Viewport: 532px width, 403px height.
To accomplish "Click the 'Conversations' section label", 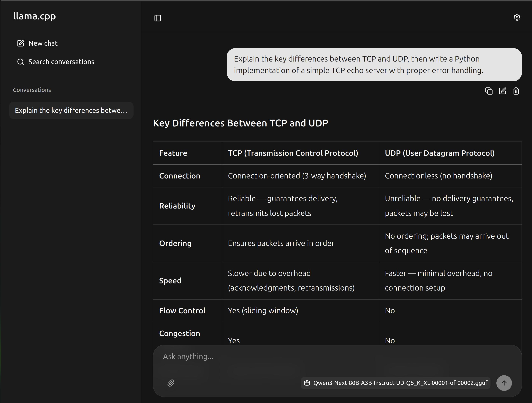I will (x=32, y=90).
